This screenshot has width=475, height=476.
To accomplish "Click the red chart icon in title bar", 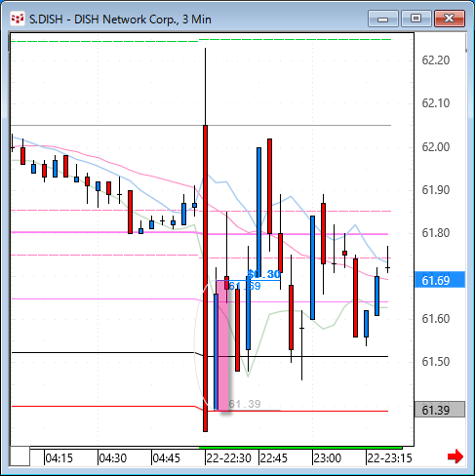I will [18, 19].
